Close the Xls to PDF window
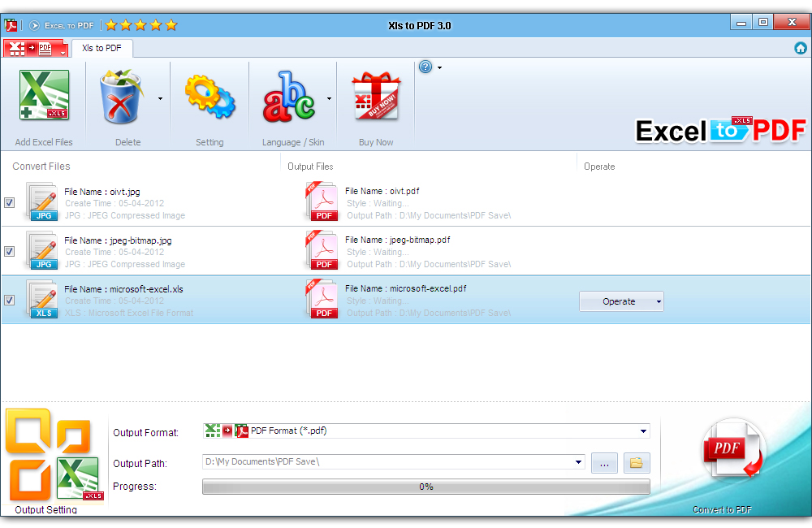Screen dimensions: 812x528 [792, 22]
